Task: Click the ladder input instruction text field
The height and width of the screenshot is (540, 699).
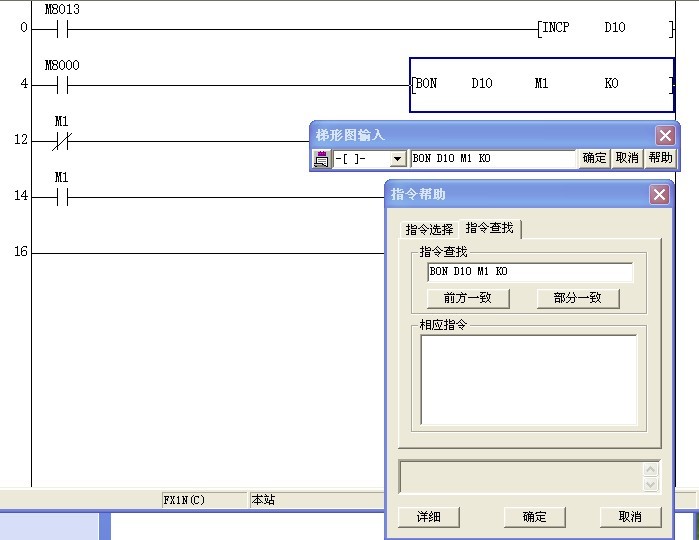Action: 492,159
